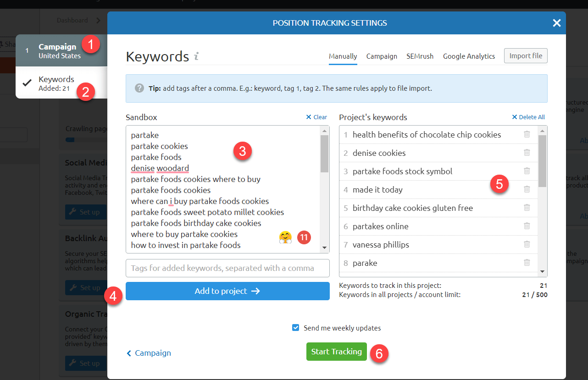This screenshot has width=588, height=380.
Task: Remove the 'vanessa phillips' keyword
Action: (527, 244)
